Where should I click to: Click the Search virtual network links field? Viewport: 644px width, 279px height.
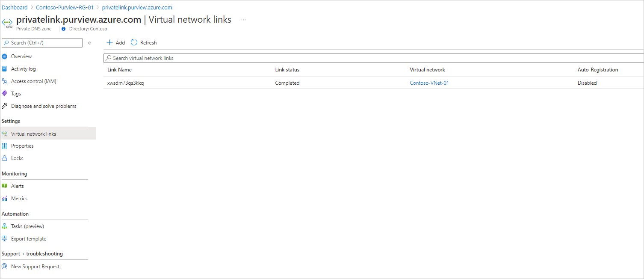[x=372, y=58]
